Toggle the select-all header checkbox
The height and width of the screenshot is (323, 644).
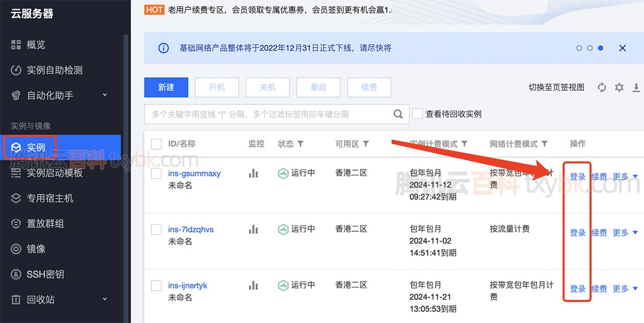click(x=156, y=144)
